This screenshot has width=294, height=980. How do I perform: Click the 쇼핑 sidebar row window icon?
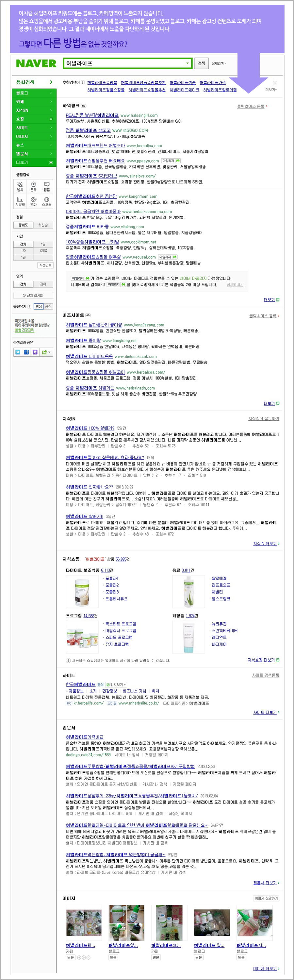click(51, 119)
